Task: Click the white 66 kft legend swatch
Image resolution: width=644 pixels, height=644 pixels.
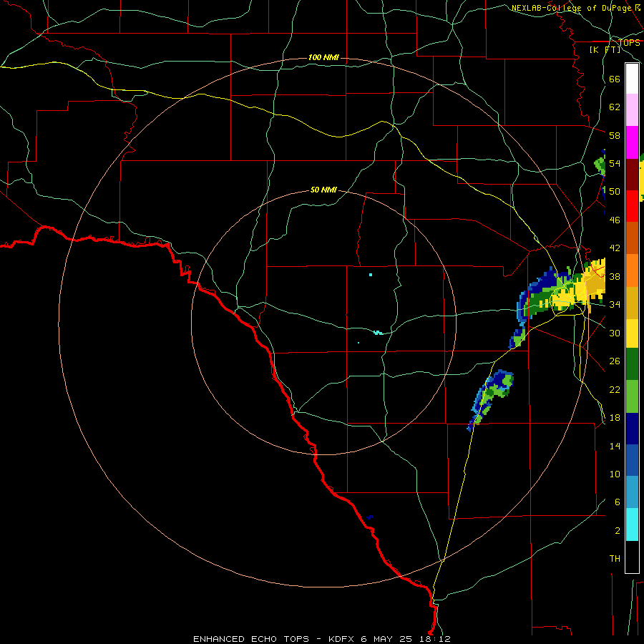Action: point(632,79)
